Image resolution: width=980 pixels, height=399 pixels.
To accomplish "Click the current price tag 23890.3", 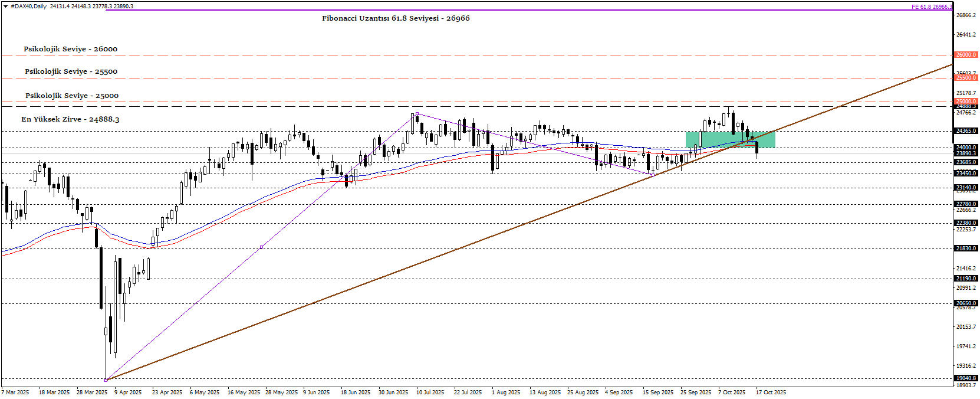I will coord(966,153).
